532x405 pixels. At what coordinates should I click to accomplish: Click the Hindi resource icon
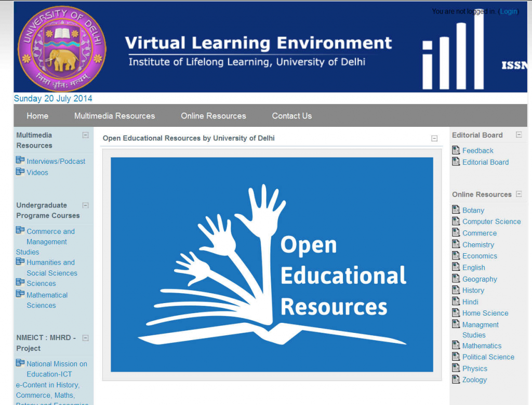(x=455, y=302)
